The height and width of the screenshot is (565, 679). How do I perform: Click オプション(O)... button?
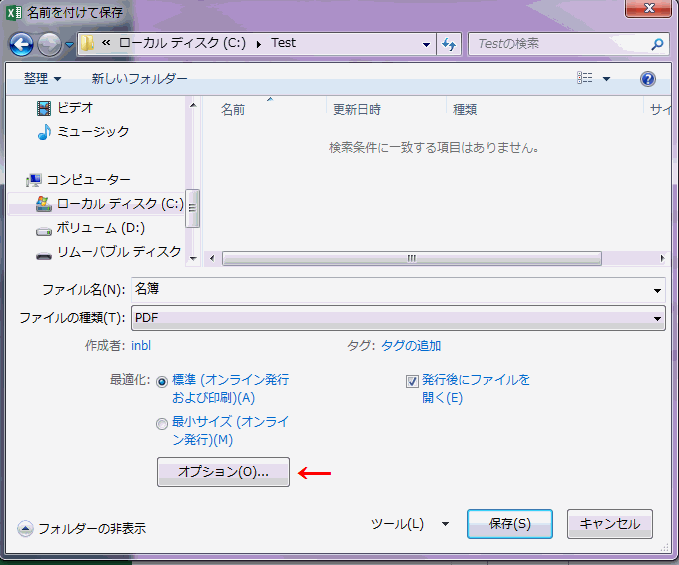click(x=223, y=472)
